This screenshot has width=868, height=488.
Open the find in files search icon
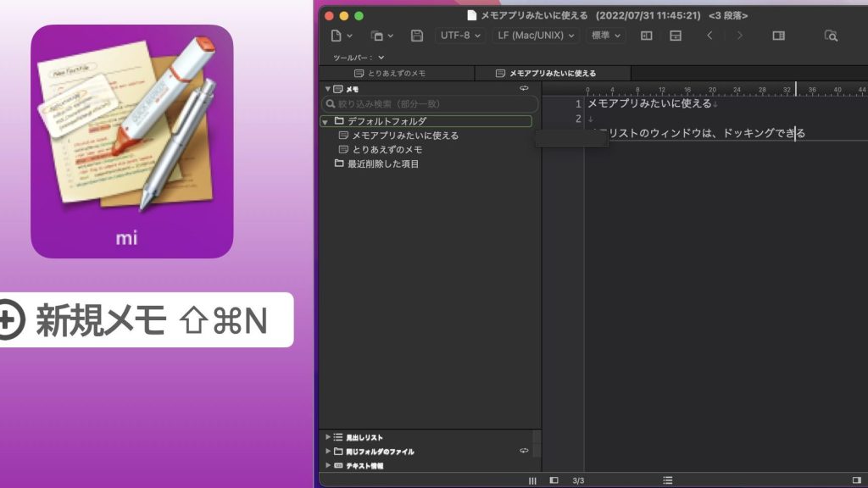pyautogui.click(x=831, y=36)
